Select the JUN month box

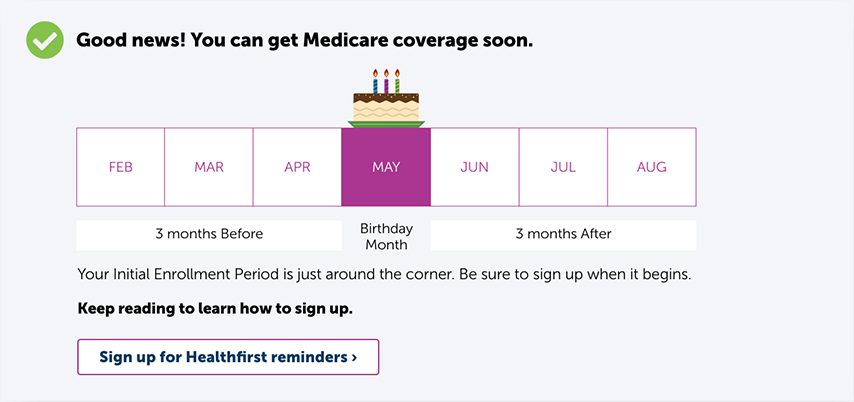tap(474, 167)
